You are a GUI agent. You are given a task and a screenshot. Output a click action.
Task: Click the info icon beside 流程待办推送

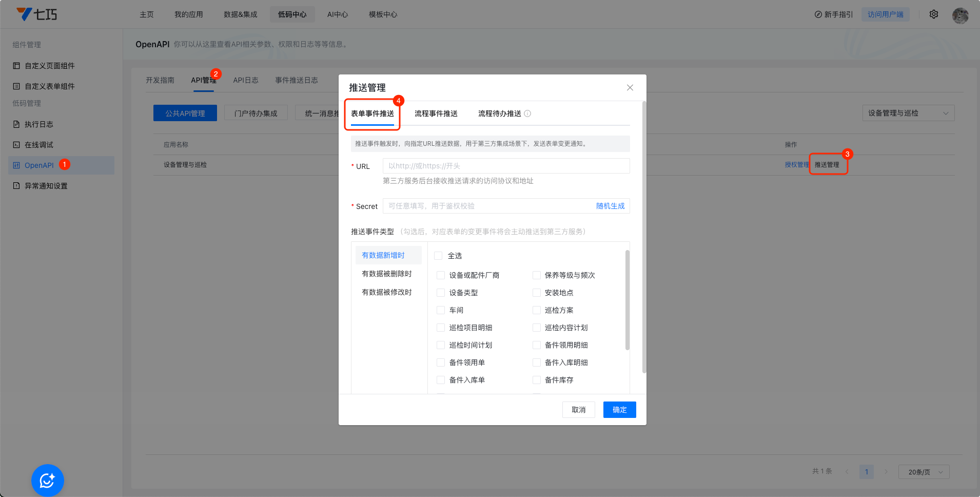coord(527,113)
